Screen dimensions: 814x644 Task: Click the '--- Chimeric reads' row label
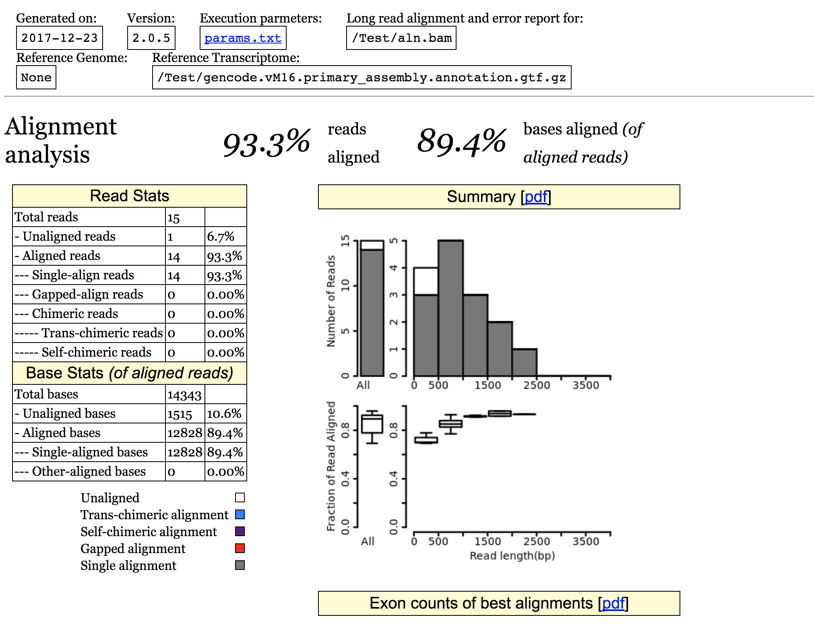tap(66, 314)
